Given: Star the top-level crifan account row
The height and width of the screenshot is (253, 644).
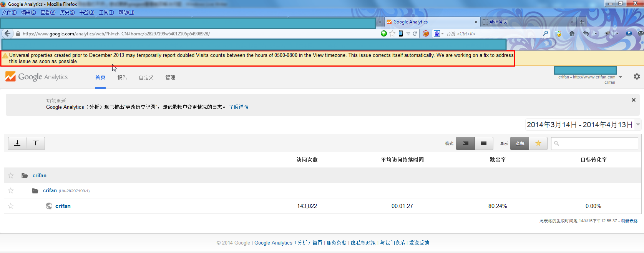Looking at the screenshot, I should click(x=11, y=175).
